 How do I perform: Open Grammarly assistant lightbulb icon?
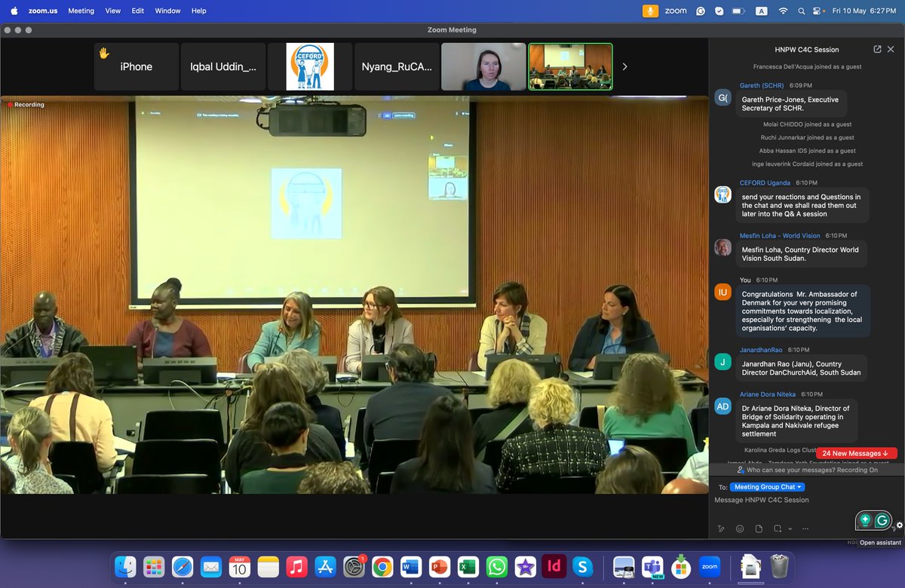(x=865, y=520)
